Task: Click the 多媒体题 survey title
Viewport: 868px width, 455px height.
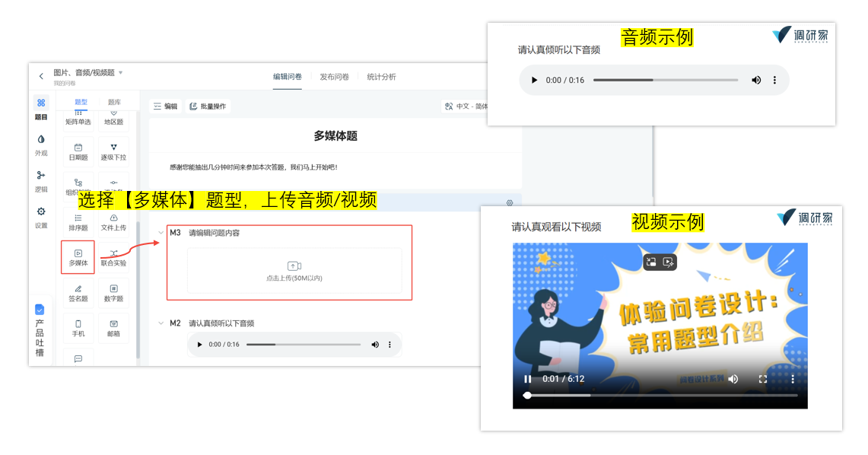Action: pos(335,136)
